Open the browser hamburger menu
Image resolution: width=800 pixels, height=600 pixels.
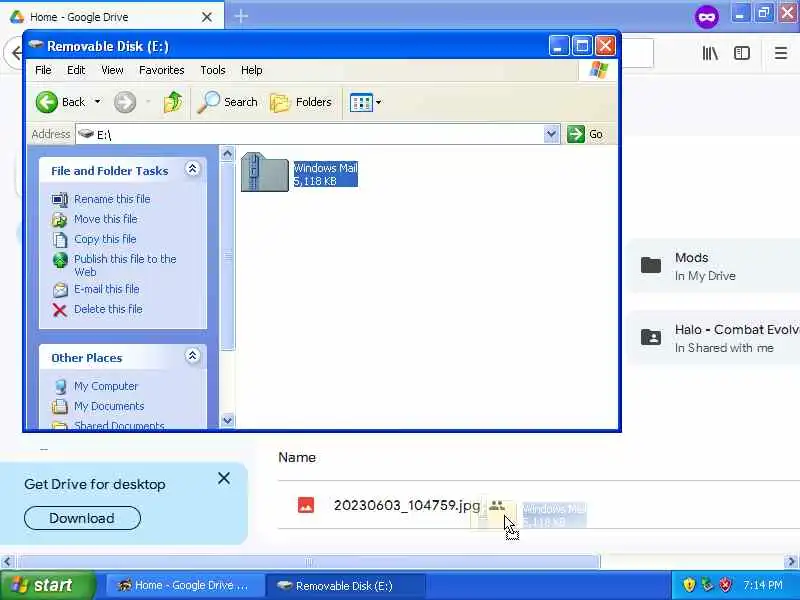coord(781,53)
